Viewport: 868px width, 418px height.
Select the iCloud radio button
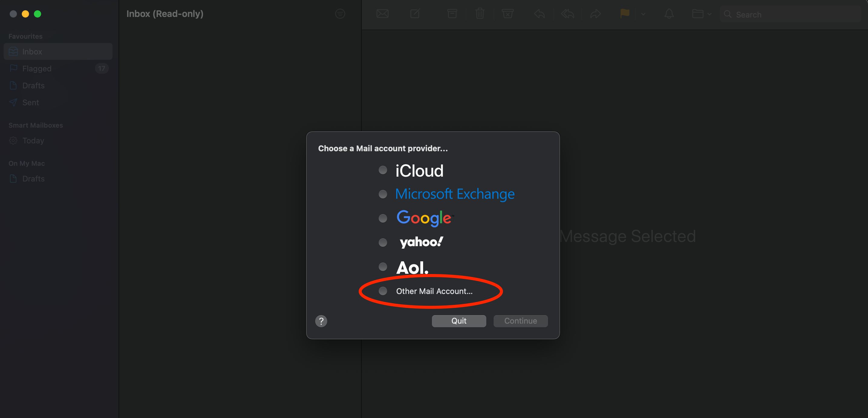click(383, 170)
